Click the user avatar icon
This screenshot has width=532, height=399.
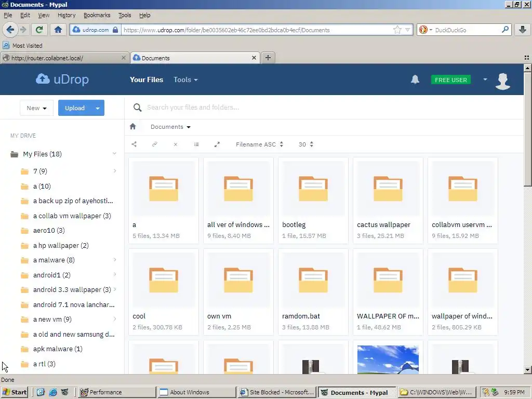tap(502, 81)
